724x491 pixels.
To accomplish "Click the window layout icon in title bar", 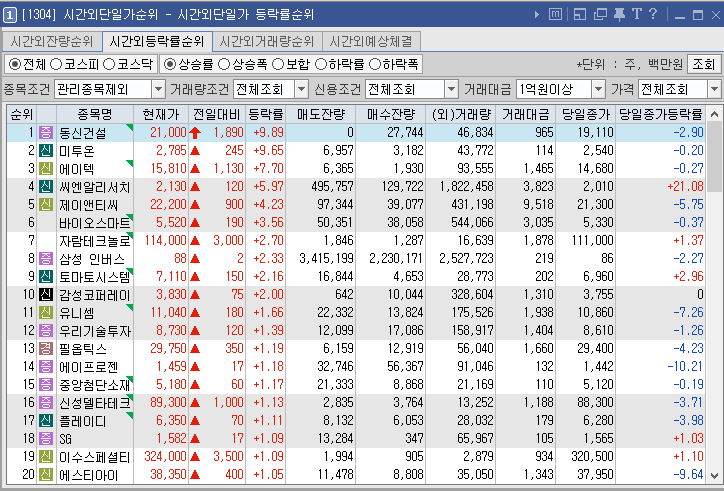I will pyautogui.click(x=579, y=14).
